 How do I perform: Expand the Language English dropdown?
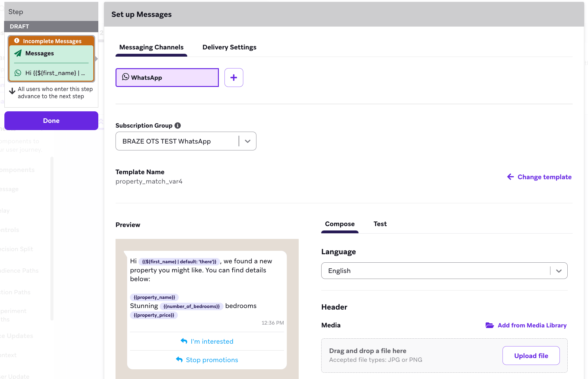point(444,270)
